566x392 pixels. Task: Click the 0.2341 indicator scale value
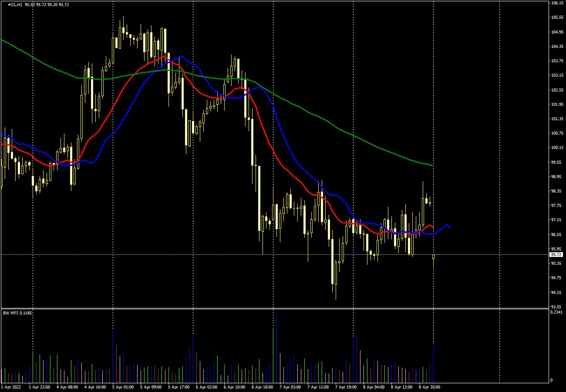[x=556, y=312]
